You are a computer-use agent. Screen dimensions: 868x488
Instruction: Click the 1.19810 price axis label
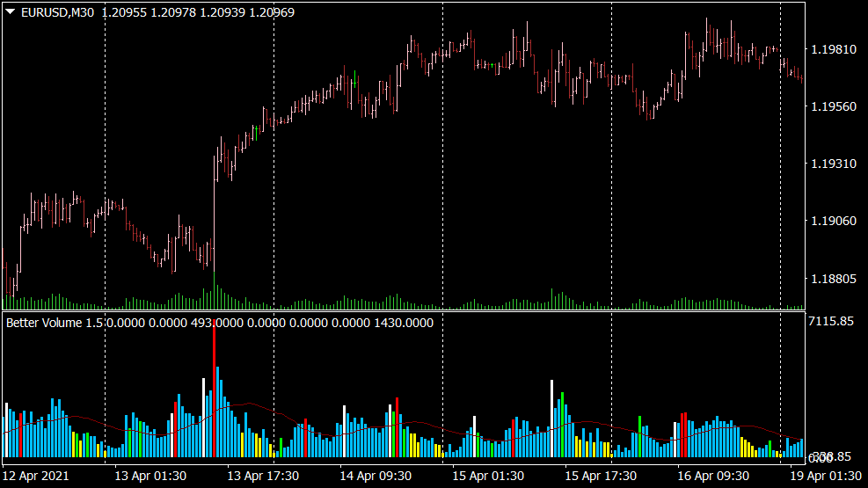pos(831,49)
